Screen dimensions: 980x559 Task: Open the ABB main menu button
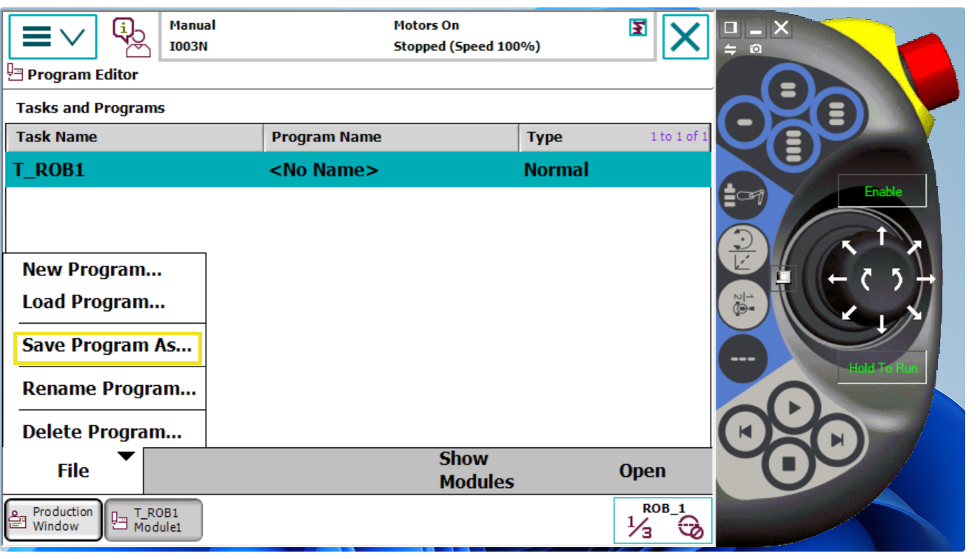(53, 36)
